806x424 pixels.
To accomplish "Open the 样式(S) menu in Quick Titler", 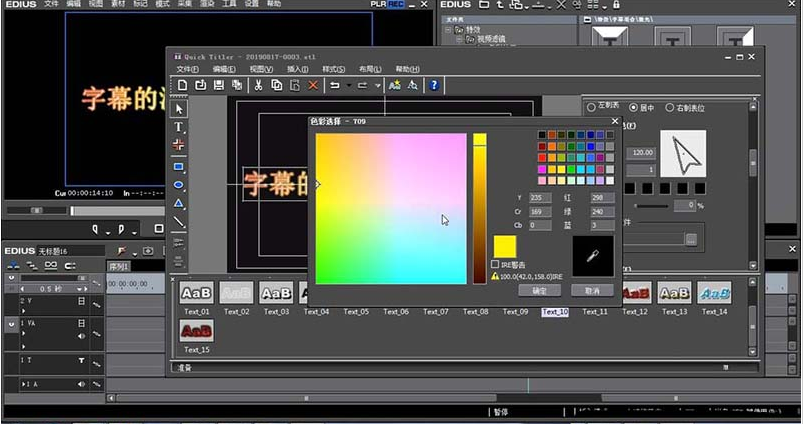I will pyautogui.click(x=333, y=69).
